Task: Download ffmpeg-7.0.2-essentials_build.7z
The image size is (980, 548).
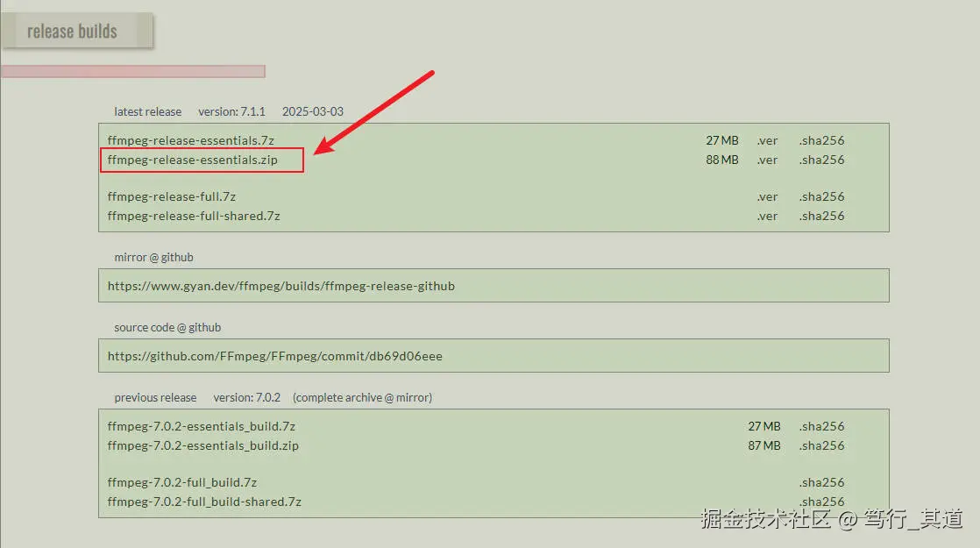Action: click(202, 426)
